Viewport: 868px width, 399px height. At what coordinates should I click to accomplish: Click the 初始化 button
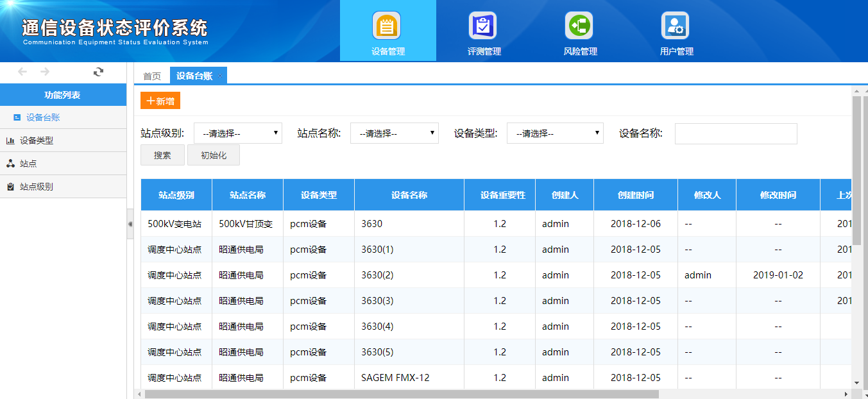click(214, 155)
